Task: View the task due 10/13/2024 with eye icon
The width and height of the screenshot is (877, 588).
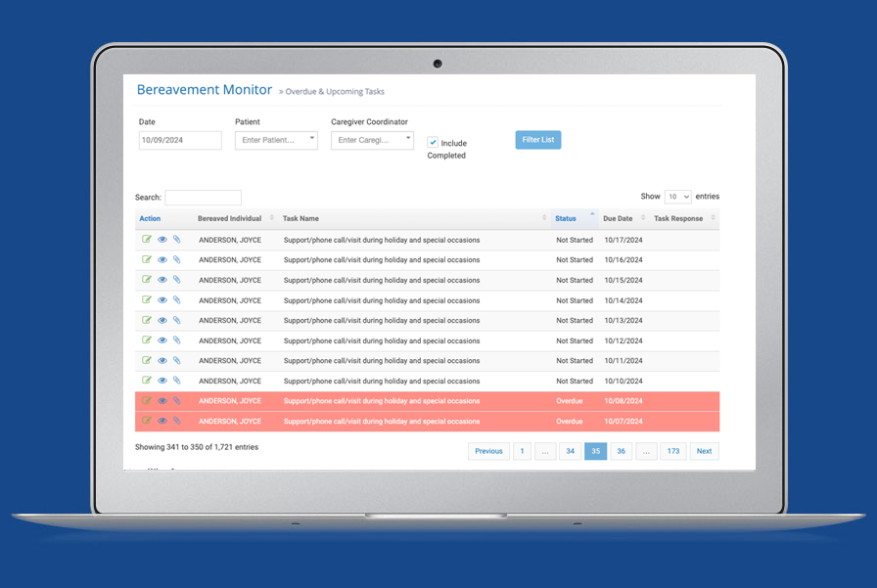Action: [x=162, y=320]
